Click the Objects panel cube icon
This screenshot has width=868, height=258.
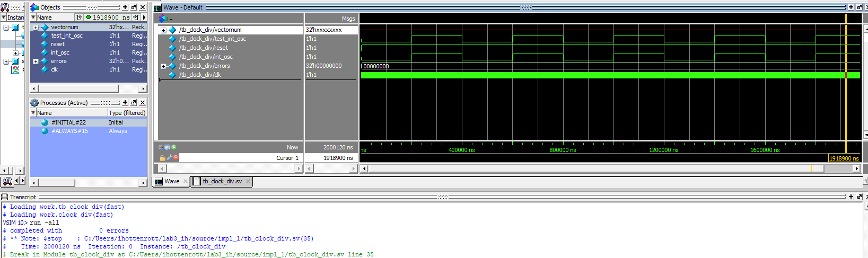(34, 7)
